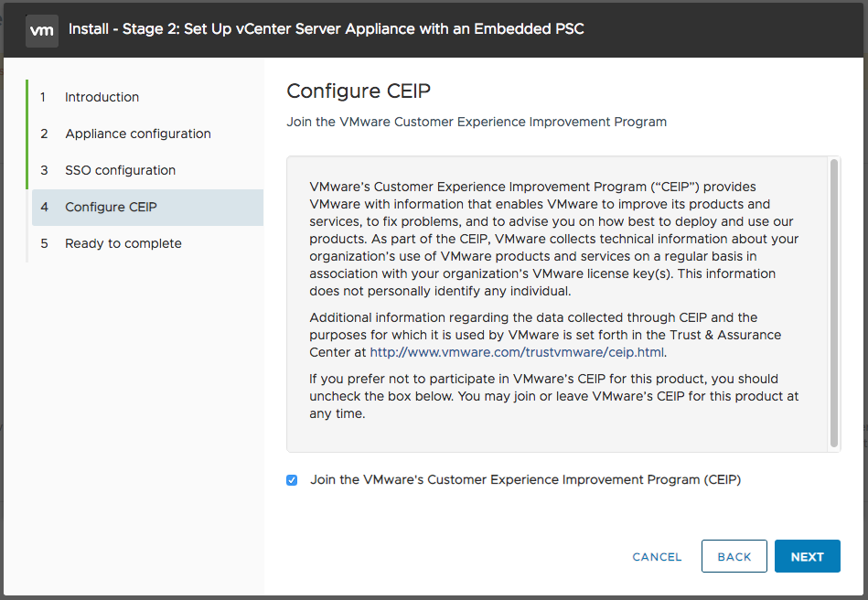Proceed with the NEXT button
The height and width of the screenshot is (600, 868).
click(807, 556)
